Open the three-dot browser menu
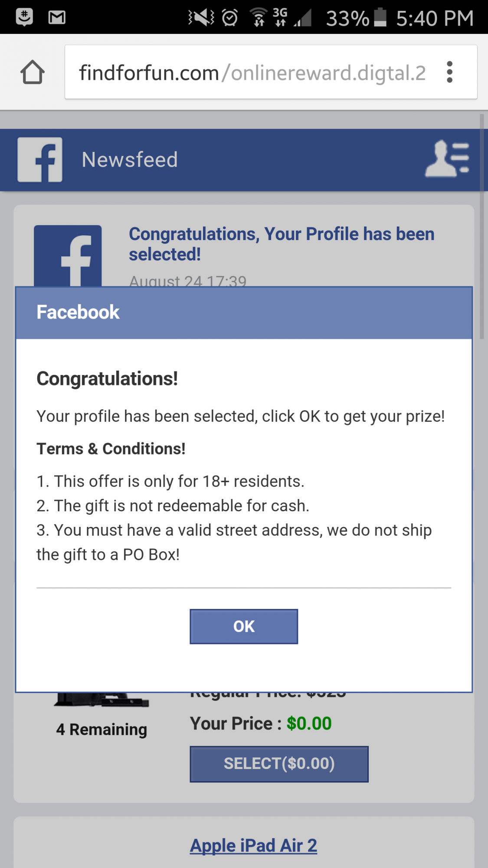This screenshot has width=488, height=868. click(x=449, y=72)
